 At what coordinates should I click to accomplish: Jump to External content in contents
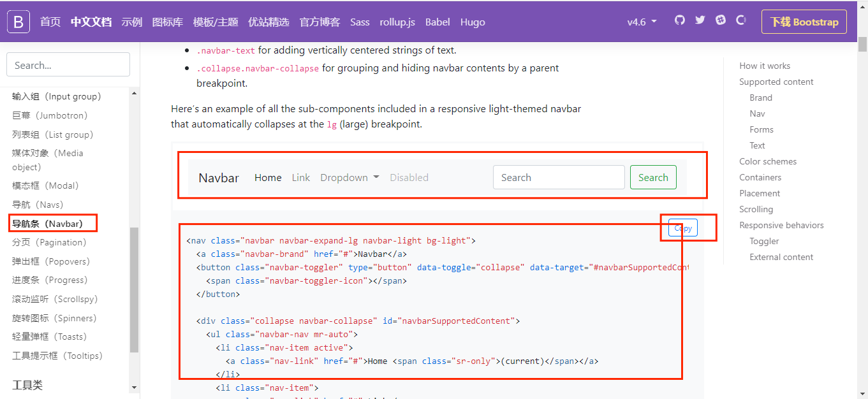point(781,257)
